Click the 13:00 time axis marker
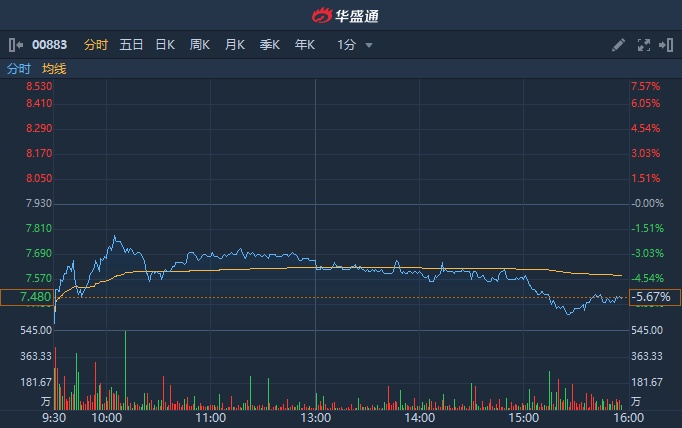The image size is (682, 428). coord(315,418)
